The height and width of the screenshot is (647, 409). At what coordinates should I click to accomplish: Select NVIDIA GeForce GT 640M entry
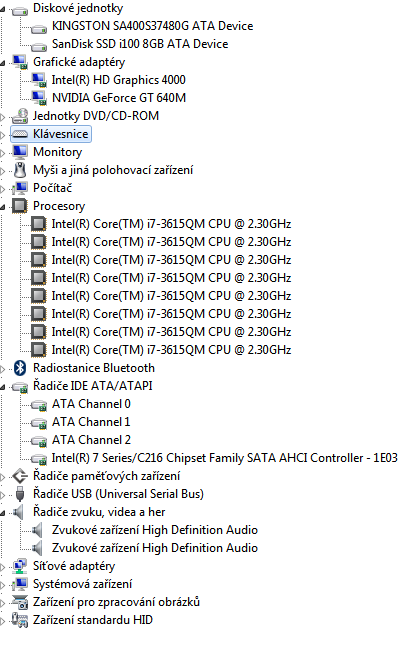tap(119, 98)
